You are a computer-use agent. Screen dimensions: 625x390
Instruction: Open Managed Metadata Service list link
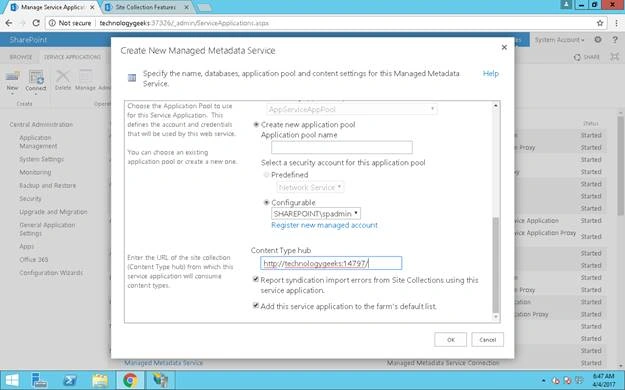pyautogui.click(x=163, y=363)
